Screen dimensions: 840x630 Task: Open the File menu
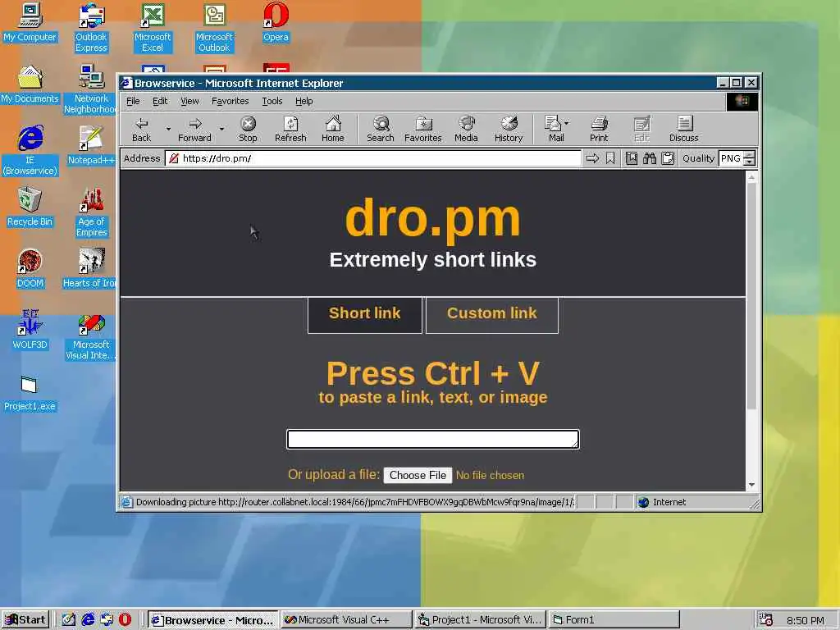[133, 101]
